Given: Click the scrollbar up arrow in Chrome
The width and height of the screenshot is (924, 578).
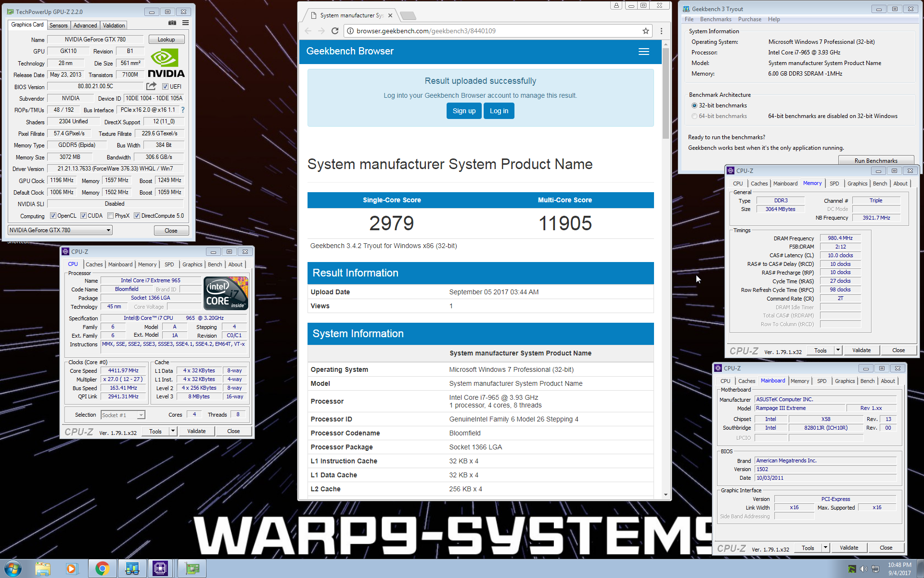Looking at the screenshot, I should point(666,44).
